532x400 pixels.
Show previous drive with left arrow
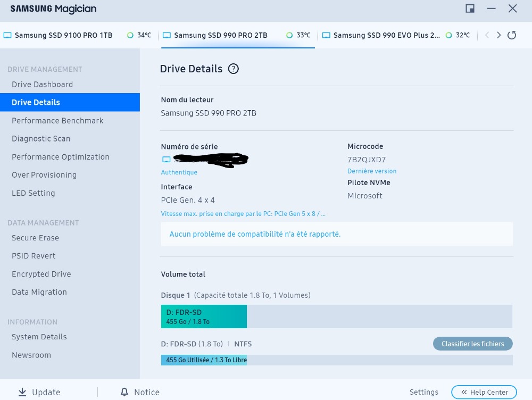[486, 35]
